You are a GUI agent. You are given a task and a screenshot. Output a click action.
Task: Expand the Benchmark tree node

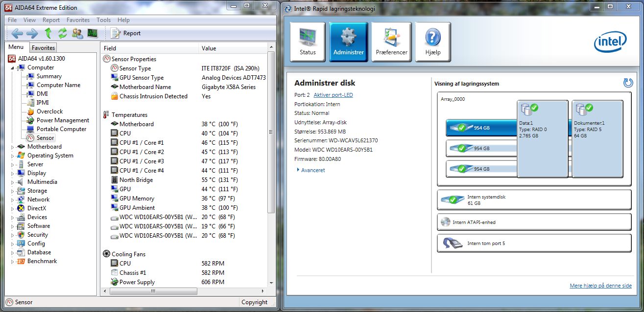click(x=13, y=261)
